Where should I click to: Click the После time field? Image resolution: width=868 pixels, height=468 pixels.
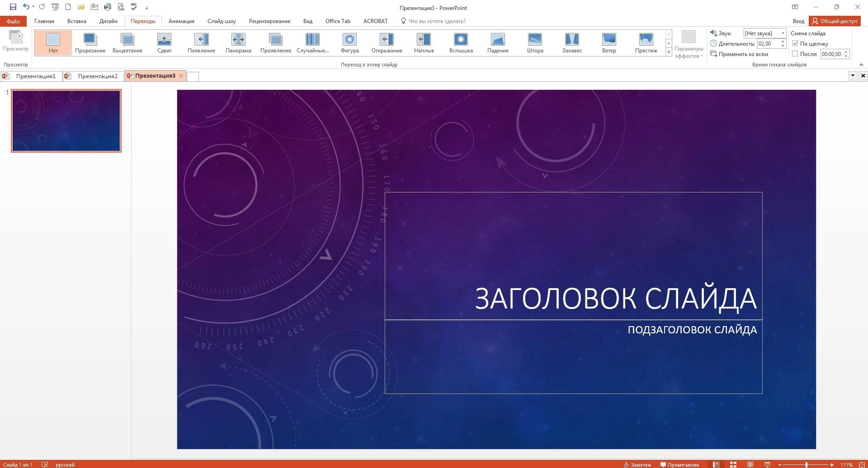pos(832,54)
